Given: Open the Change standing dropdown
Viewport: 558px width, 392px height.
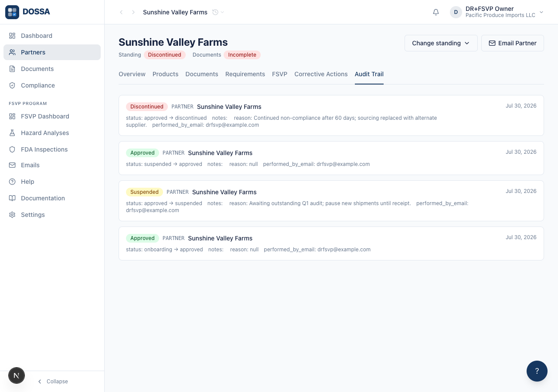Looking at the screenshot, I should (x=441, y=43).
